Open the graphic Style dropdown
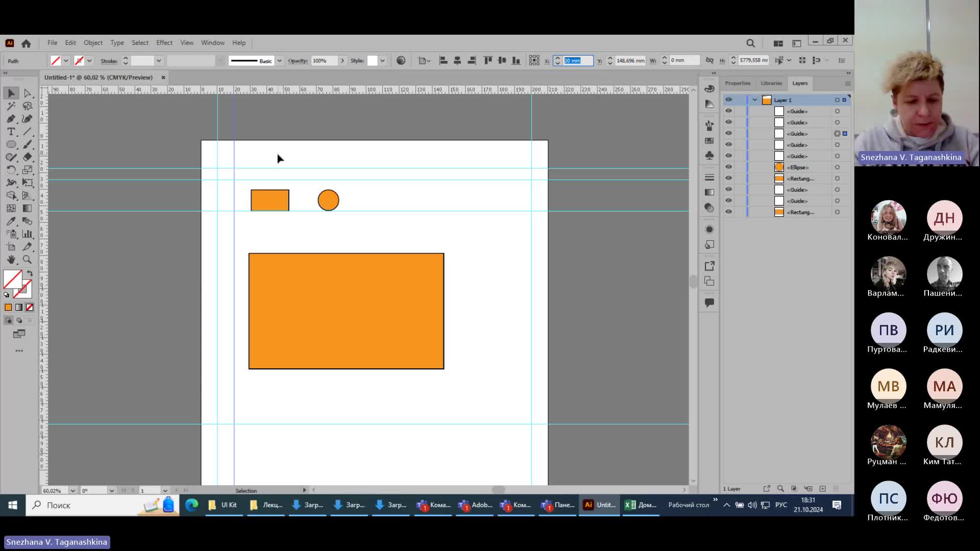 click(x=382, y=61)
